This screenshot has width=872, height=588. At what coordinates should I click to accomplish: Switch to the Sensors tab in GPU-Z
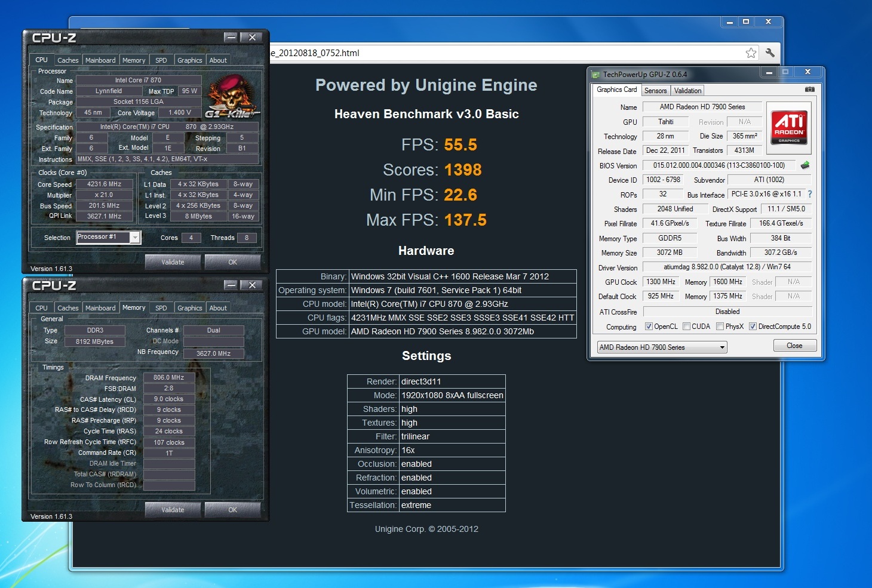[x=655, y=91]
